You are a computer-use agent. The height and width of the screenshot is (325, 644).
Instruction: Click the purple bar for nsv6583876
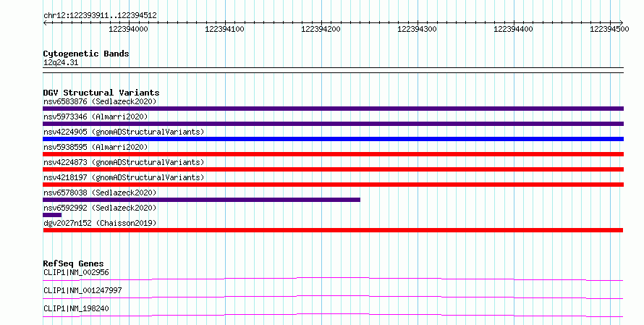333,109
